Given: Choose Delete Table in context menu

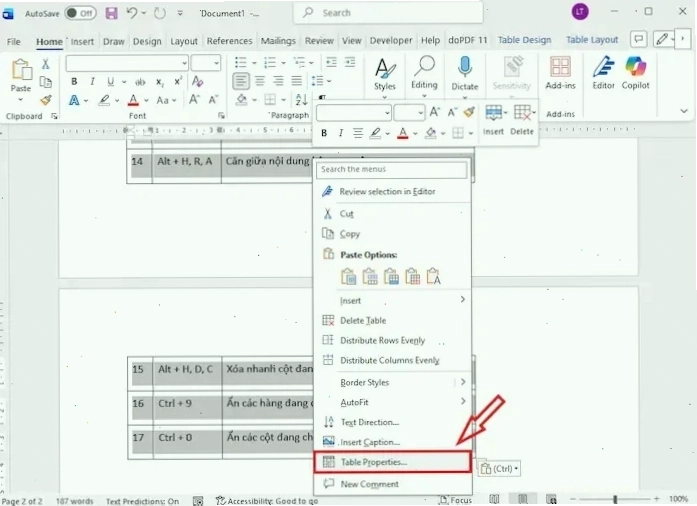Looking at the screenshot, I should coord(393,321).
